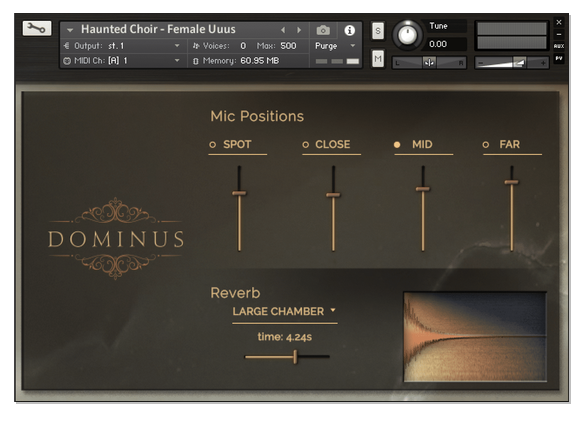Click the Tune knob
The image size is (584, 422).
click(x=407, y=35)
